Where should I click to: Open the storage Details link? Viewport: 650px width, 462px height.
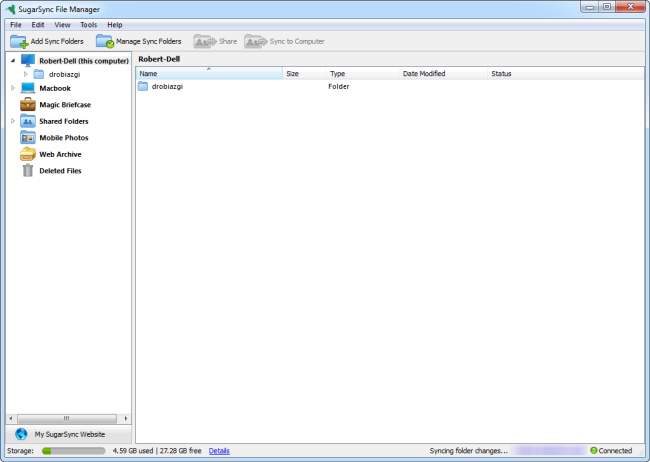[x=219, y=451]
